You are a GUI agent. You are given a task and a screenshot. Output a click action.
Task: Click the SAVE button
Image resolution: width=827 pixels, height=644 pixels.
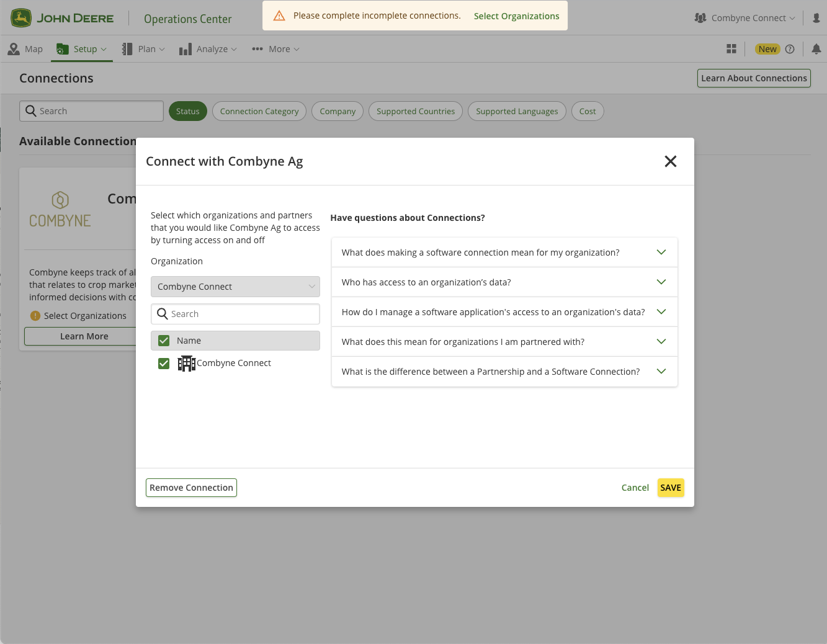tap(671, 488)
